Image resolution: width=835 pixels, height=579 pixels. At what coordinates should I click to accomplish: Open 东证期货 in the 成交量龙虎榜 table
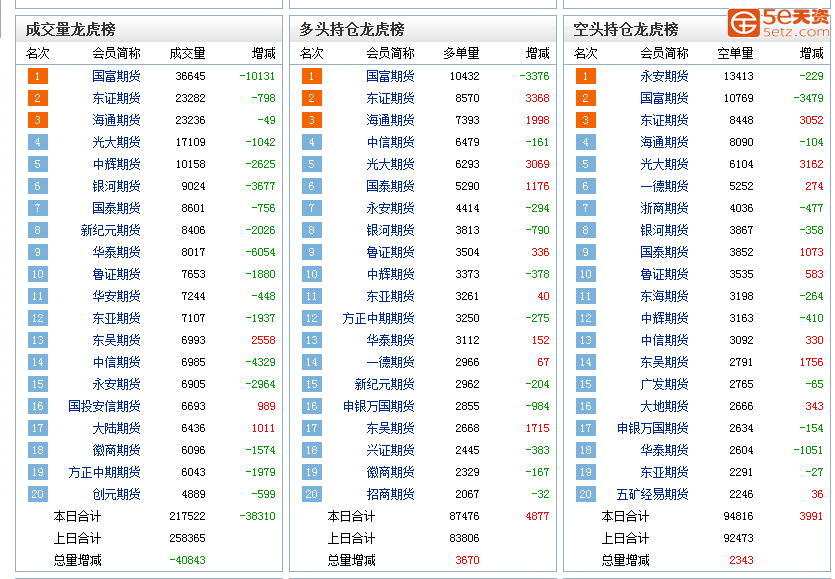coord(116,98)
